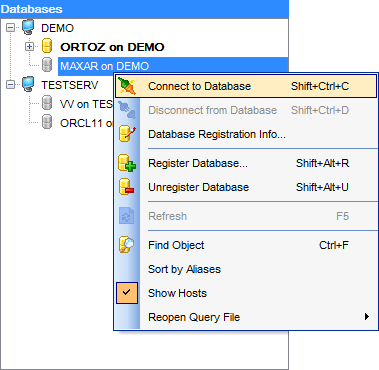Screen dimensions: 379x370
Task: Open Reopen Query File menu item
Action: point(246,317)
